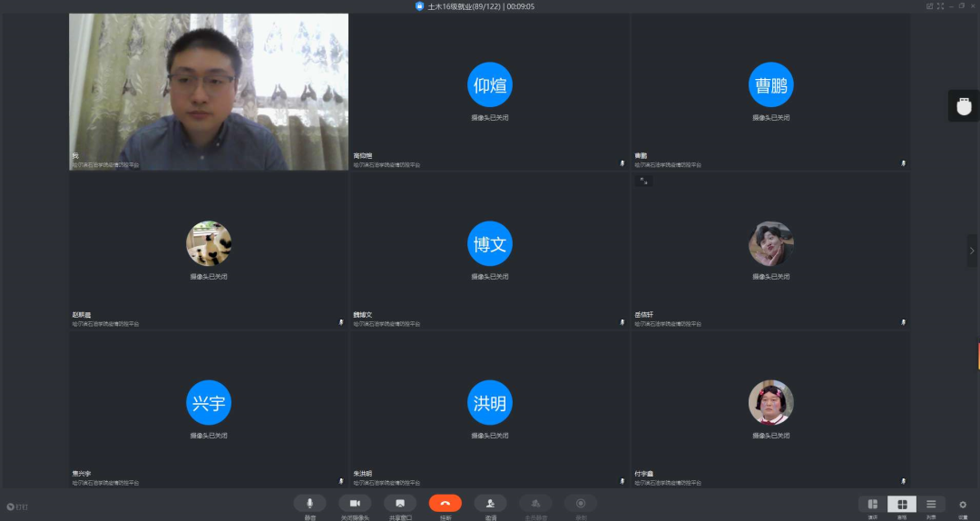Click the floating mouse-shaped widget on right edge
The height and width of the screenshot is (521, 980).
coord(964,106)
